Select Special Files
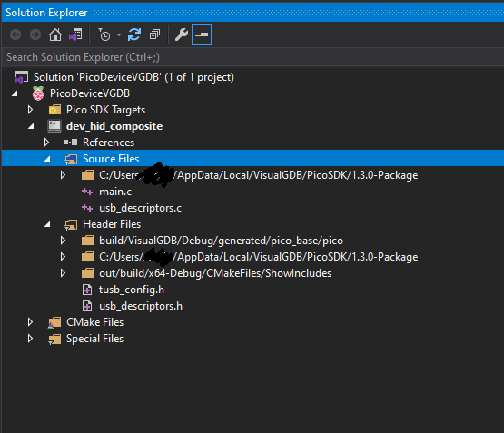This screenshot has height=433, width=504. 94,339
